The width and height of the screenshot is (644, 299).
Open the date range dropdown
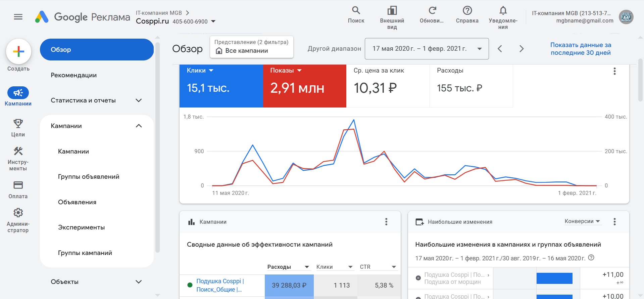tap(427, 49)
